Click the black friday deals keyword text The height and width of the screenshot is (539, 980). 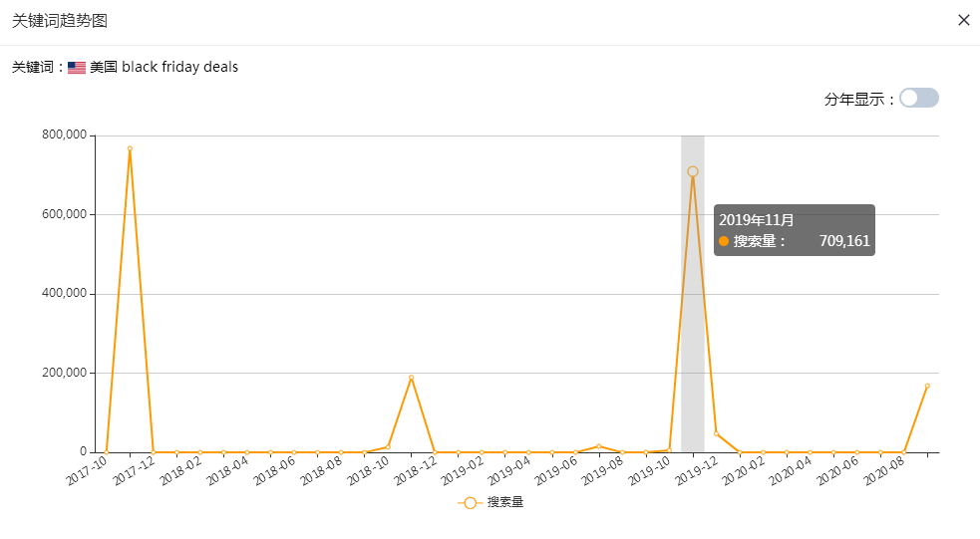(x=180, y=67)
